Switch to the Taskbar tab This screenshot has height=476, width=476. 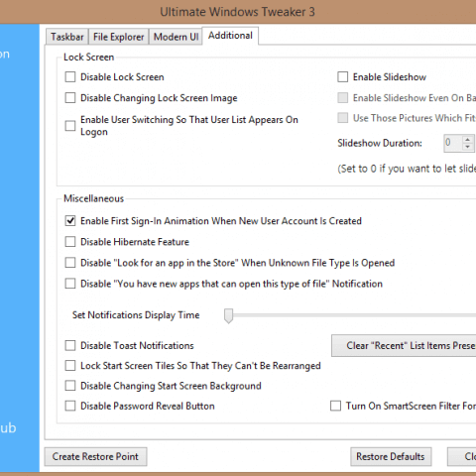click(x=67, y=37)
